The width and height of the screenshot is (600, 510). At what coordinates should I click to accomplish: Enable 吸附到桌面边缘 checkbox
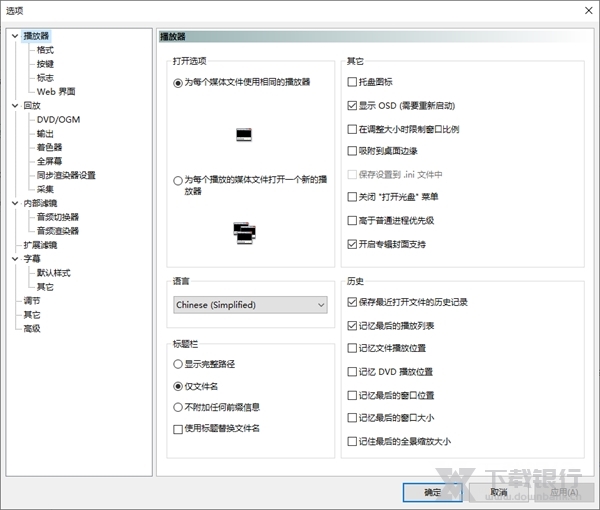[x=352, y=151]
